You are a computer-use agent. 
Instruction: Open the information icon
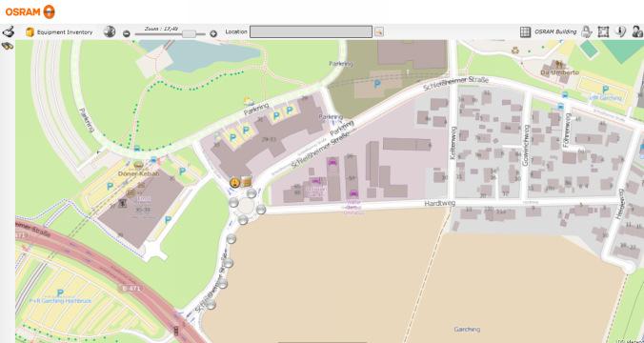620,31
